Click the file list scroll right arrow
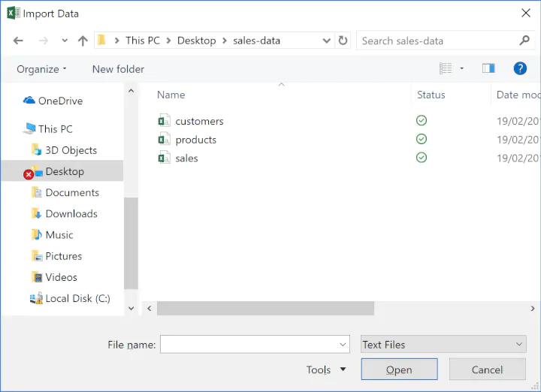The image size is (541, 392). 533,308
